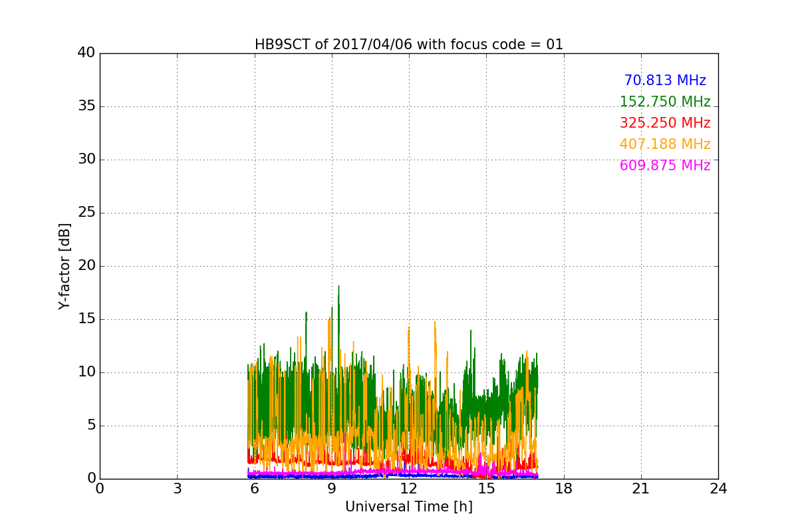Select the '152.750 MHz' green legend label

point(665,102)
